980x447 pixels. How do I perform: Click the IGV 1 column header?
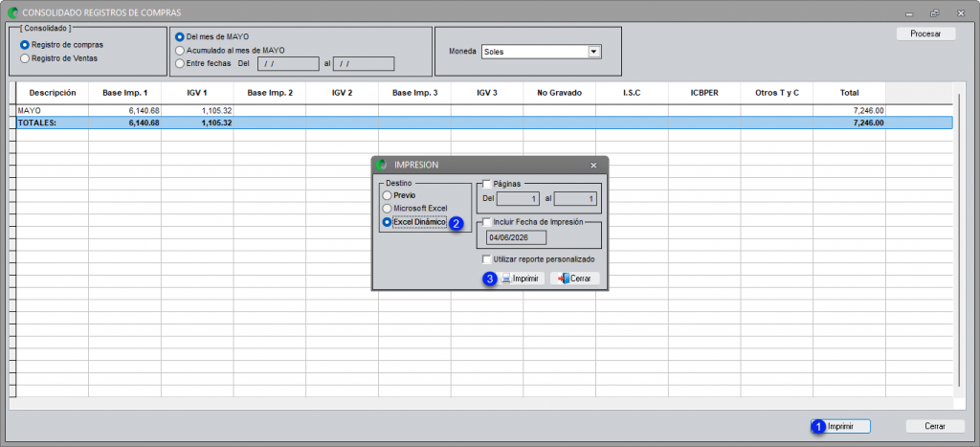point(197,93)
